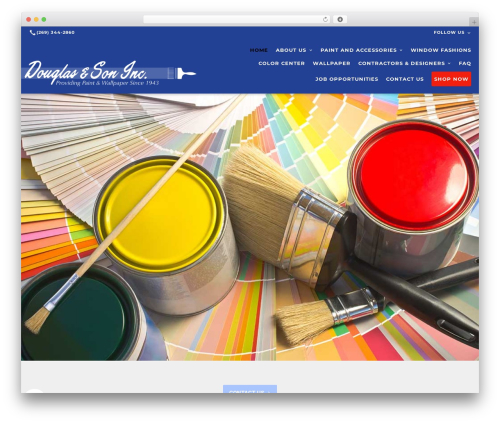Image resolution: width=500 pixels, height=423 pixels.
Task: Expand the Paint and Accessories chevron
Action: (401, 50)
